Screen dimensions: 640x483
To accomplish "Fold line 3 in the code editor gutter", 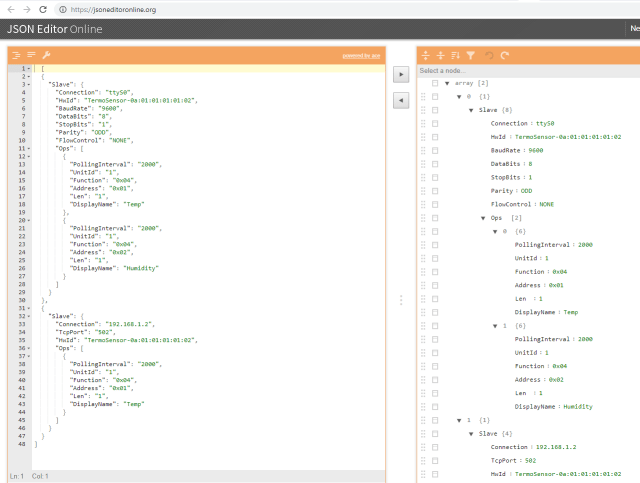I will click(x=29, y=85).
